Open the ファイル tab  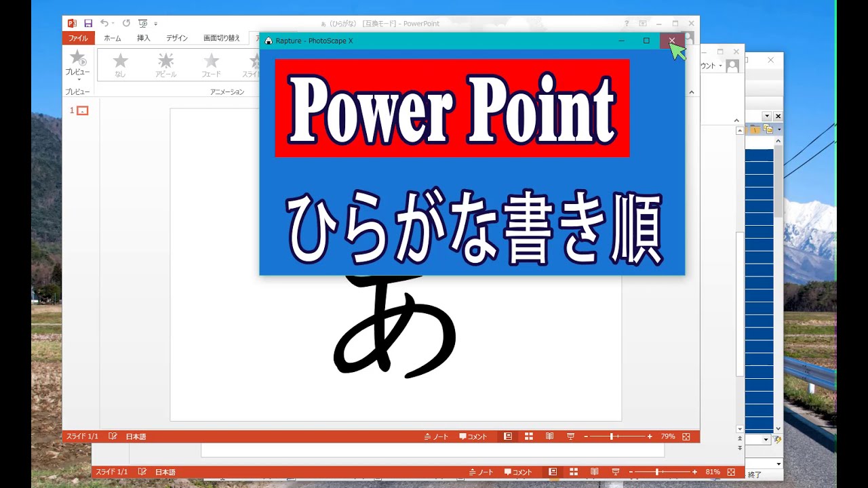point(78,38)
